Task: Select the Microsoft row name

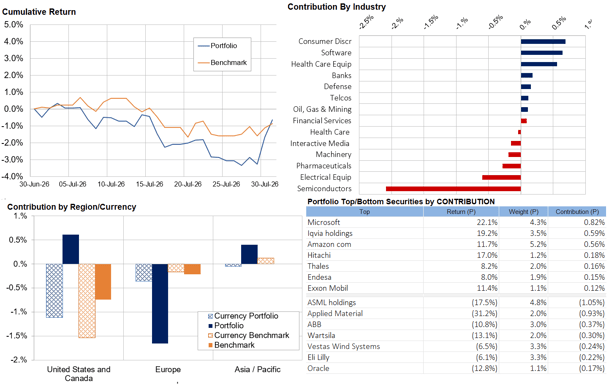Action: 324,222
